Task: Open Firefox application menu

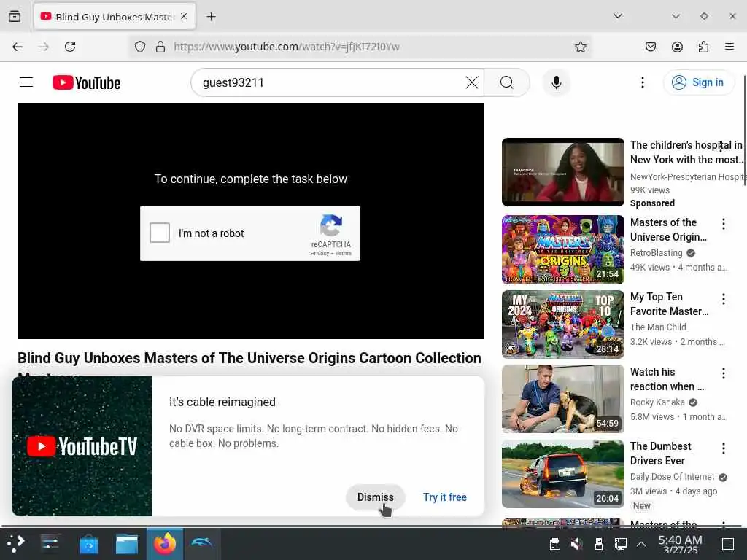Action: point(729,47)
